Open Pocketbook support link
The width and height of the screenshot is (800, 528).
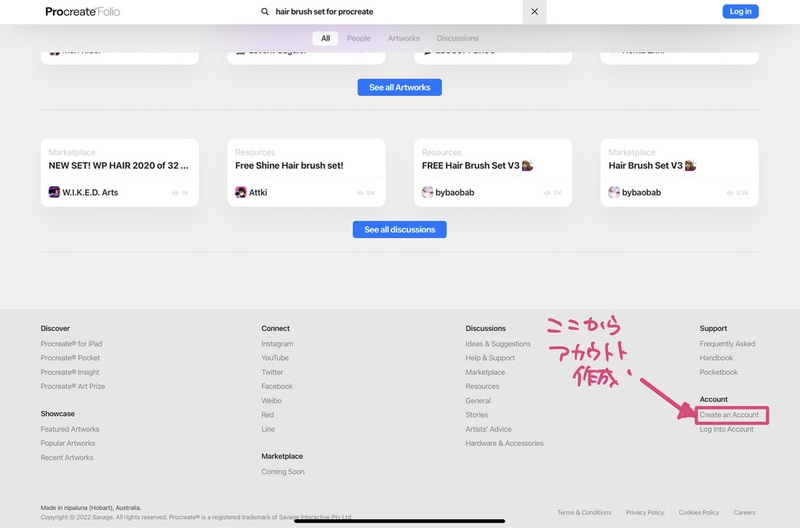click(719, 372)
